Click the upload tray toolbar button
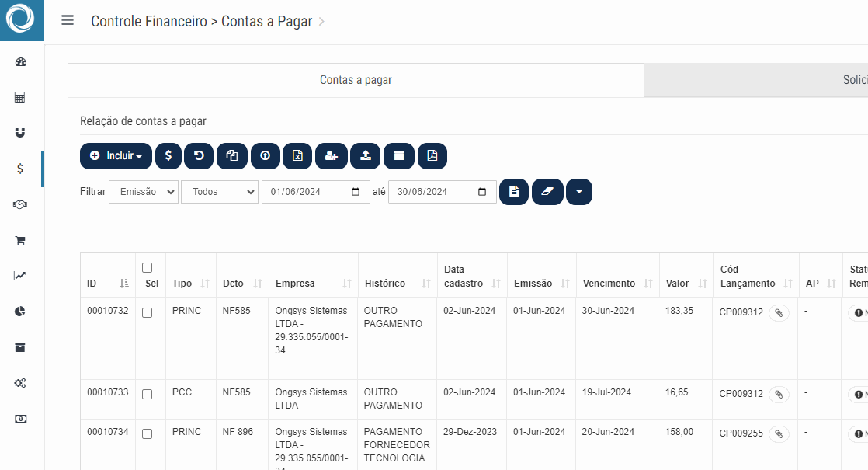 366,156
